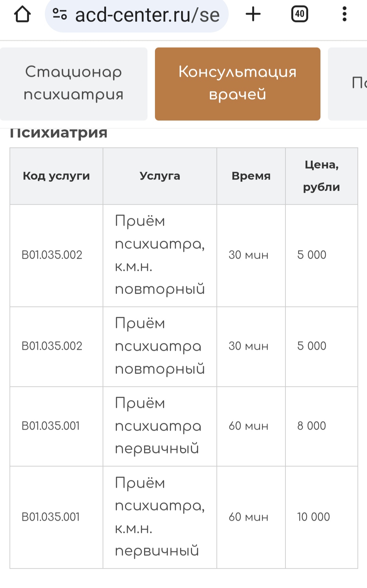Image resolution: width=367 pixels, height=588 pixels.
Task: Tap Приём психиатра, к.м.н. повторный service
Action: click(x=160, y=255)
